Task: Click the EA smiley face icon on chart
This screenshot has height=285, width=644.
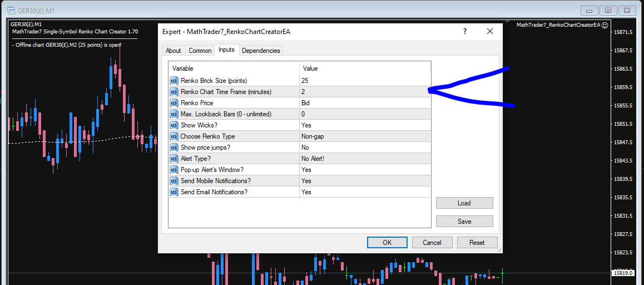Action: tap(604, 25)
